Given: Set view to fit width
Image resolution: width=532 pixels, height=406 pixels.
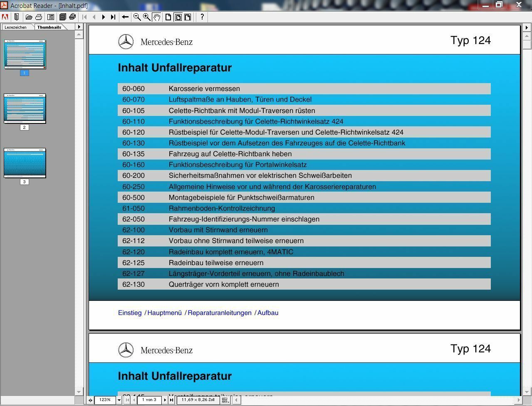Looking at the screenshot, I should point(188,17).
